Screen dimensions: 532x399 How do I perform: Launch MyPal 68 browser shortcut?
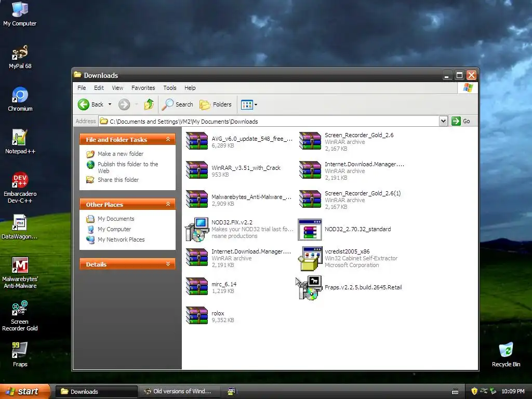point(20,57)
